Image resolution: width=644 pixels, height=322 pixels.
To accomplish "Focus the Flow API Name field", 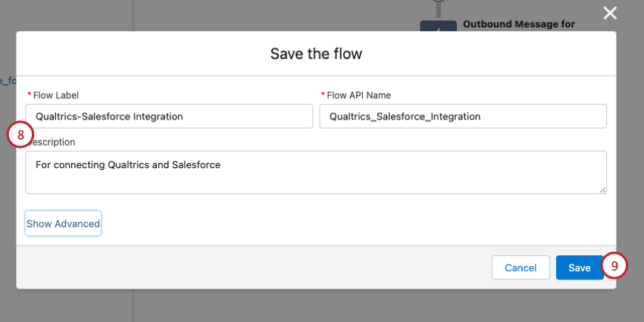I will 463,117.
